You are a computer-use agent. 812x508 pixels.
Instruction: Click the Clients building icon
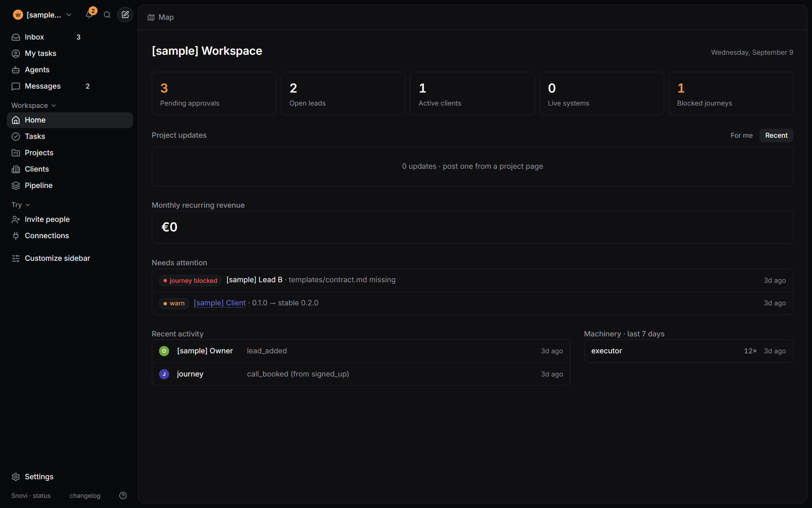[x=16, y=169]
